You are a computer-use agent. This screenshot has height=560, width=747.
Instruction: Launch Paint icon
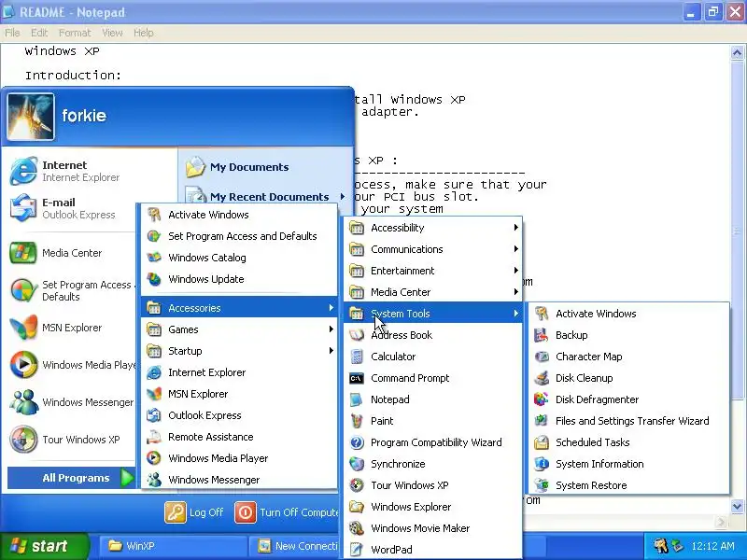[x=357, y=421]
